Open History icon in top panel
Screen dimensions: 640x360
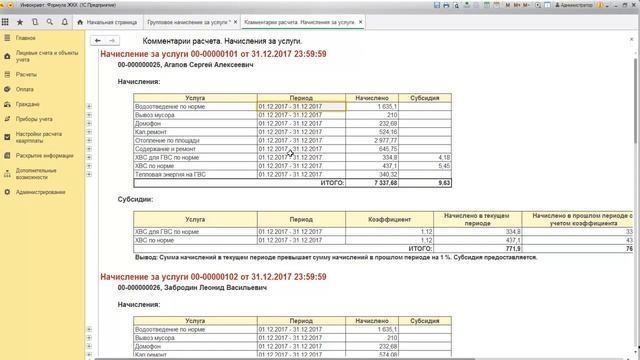tap(35, 22)
